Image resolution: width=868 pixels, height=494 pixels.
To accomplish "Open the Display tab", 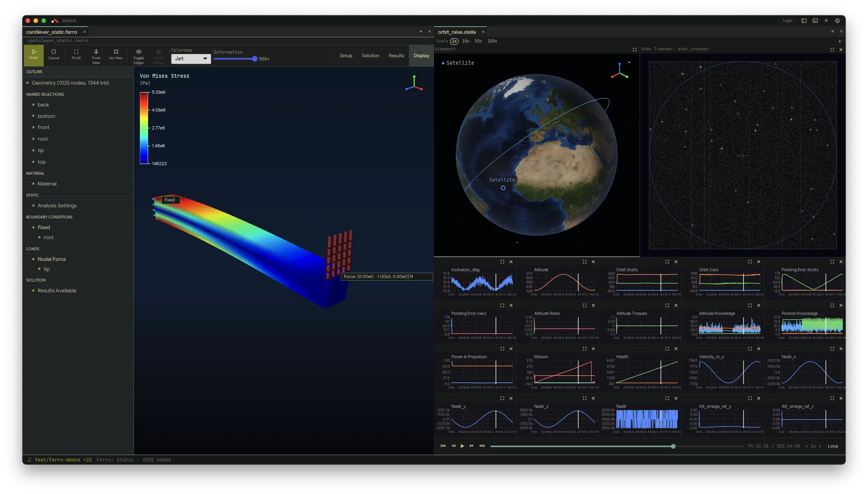I will (421, 56).
